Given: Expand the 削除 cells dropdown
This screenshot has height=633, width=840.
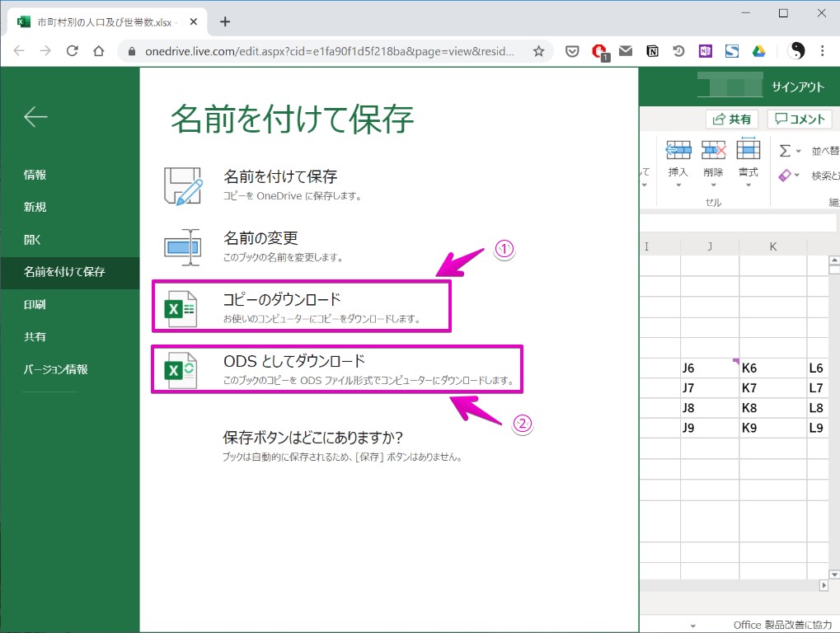Looking at the screenshot, I should [713, 185].
